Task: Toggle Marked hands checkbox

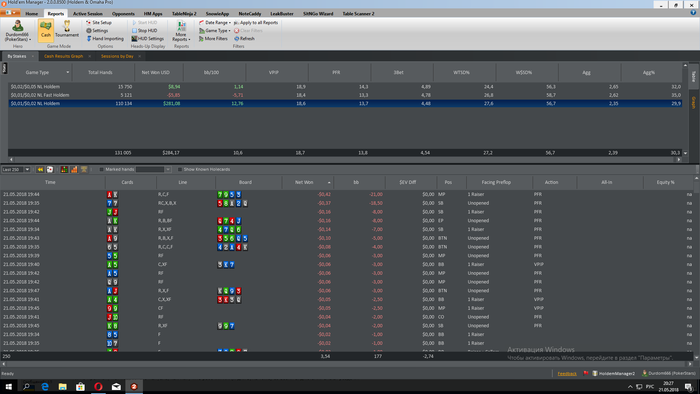Action: (101, 170)
